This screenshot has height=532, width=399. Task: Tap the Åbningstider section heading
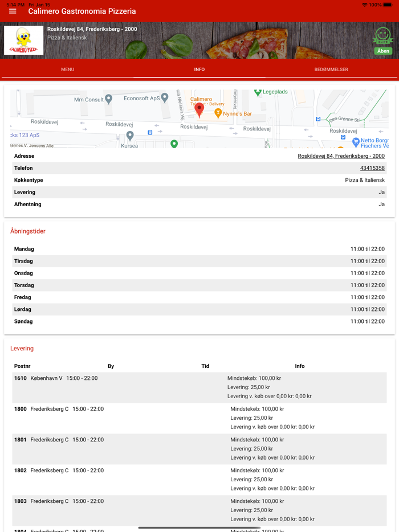[28, 231]
